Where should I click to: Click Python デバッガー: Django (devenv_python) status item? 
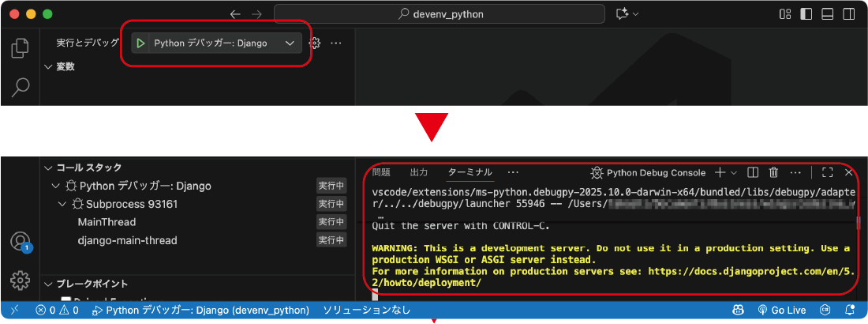(200, 310)
